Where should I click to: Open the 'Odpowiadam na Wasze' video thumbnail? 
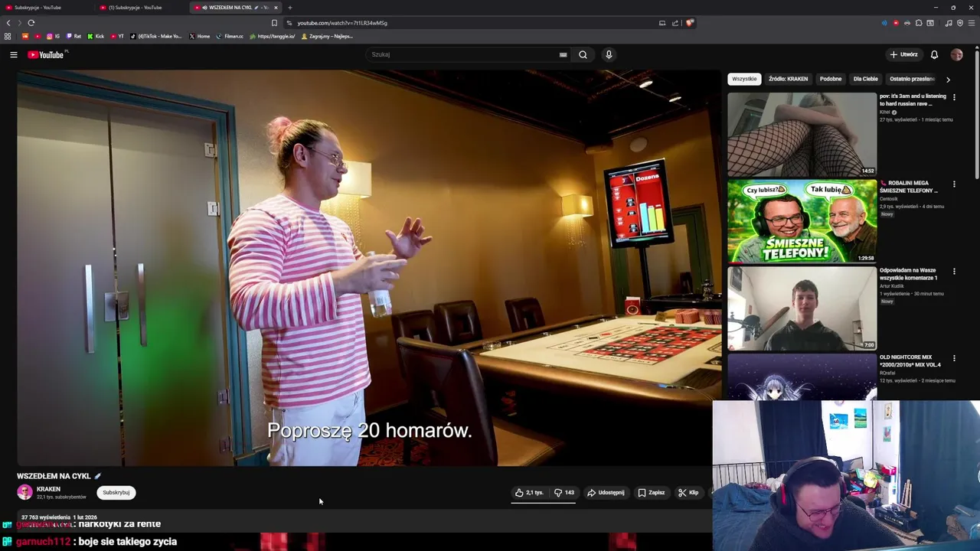click(802, 308)
